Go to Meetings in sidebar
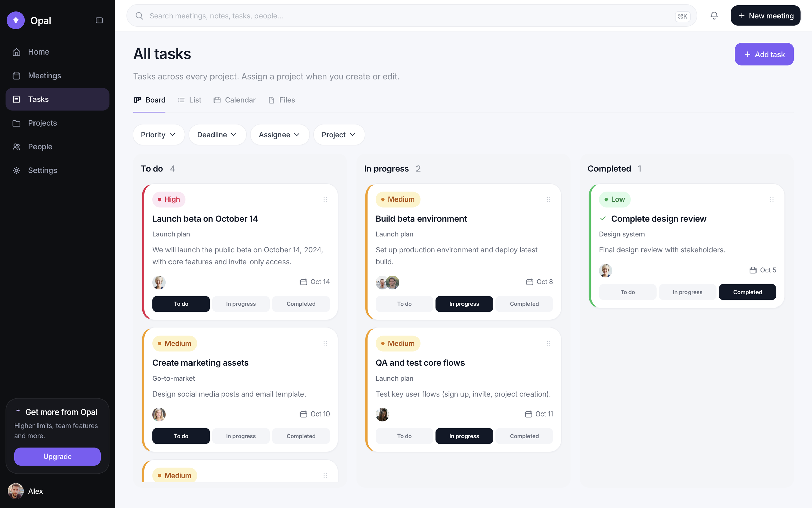 point(58,76)
